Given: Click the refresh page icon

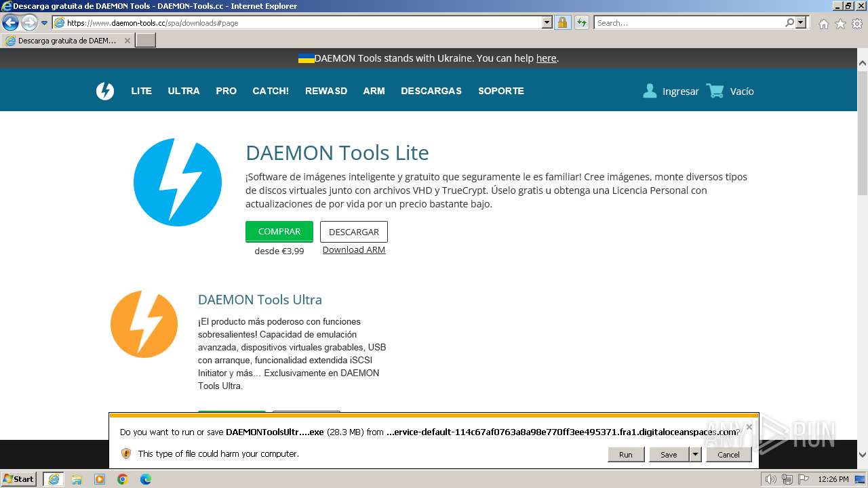Looking at the screenshot, I should tap(582, 22).
